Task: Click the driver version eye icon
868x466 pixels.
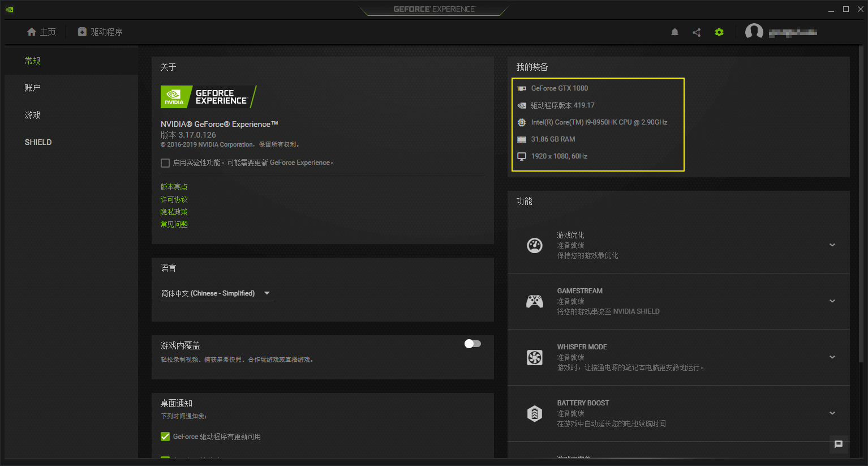Action: [x=522, y=105]
